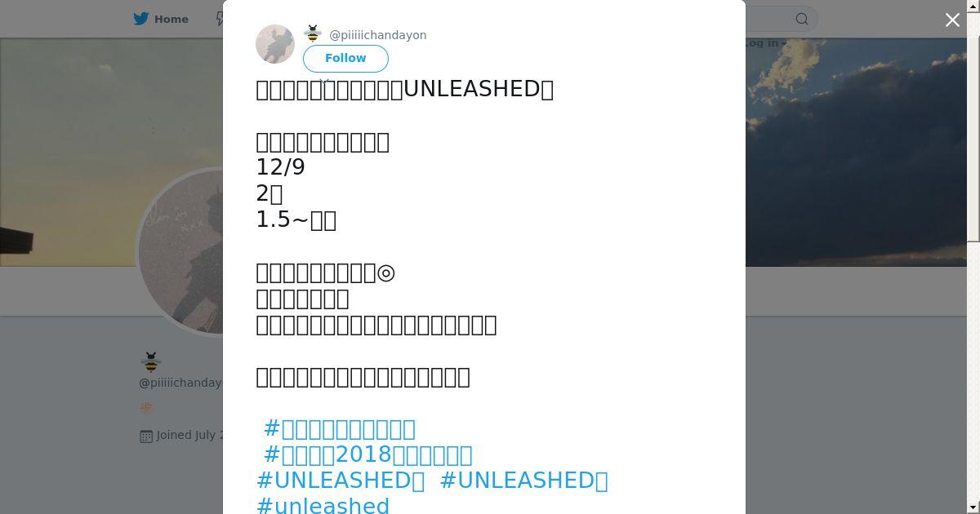Open the @piiiichandayon handle in the tweet

[377, 35]
